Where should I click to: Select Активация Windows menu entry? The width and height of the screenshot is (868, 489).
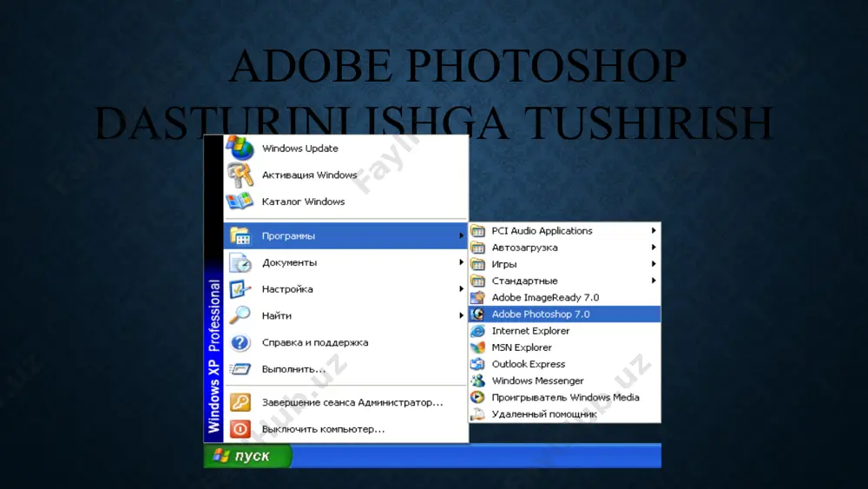coord(346,175)
